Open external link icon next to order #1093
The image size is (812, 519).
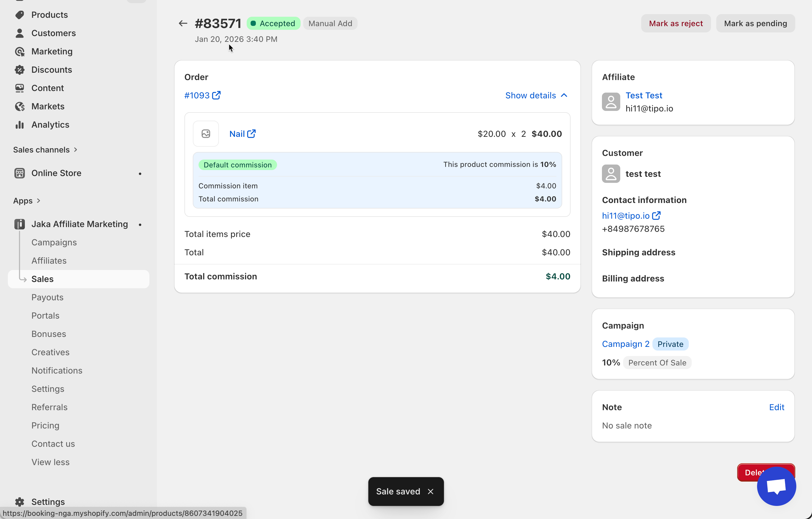coord(216,95)
